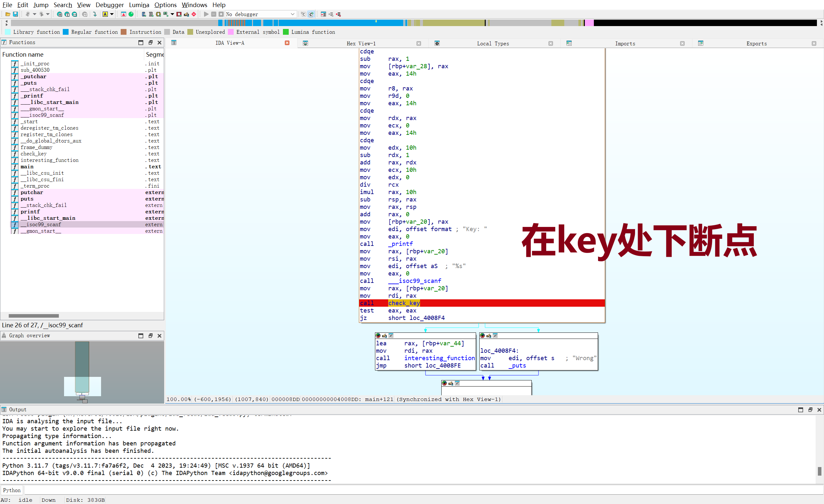Open the Debugger menu

coord(109,5)
